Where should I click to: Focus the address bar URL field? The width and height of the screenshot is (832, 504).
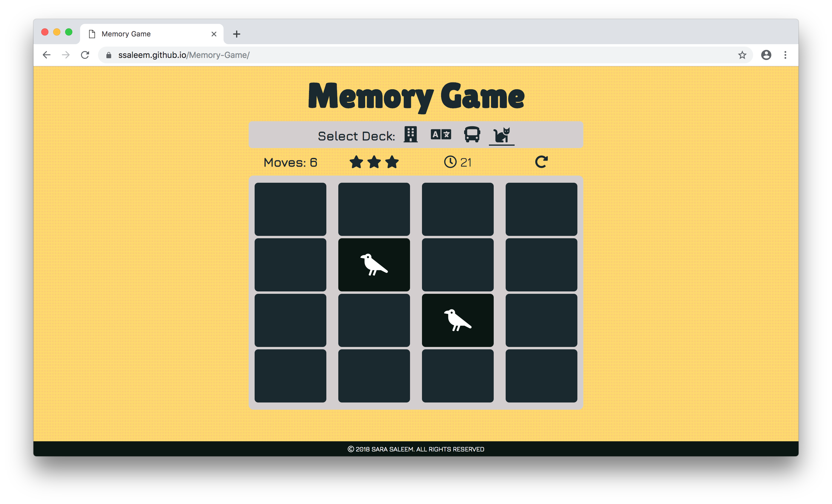405,55
